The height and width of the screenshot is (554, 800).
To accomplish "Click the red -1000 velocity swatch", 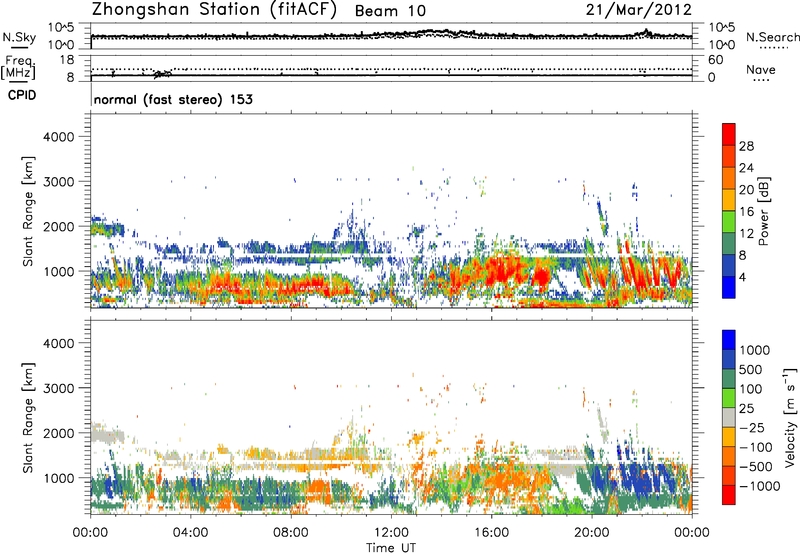I will coord(729,495).
